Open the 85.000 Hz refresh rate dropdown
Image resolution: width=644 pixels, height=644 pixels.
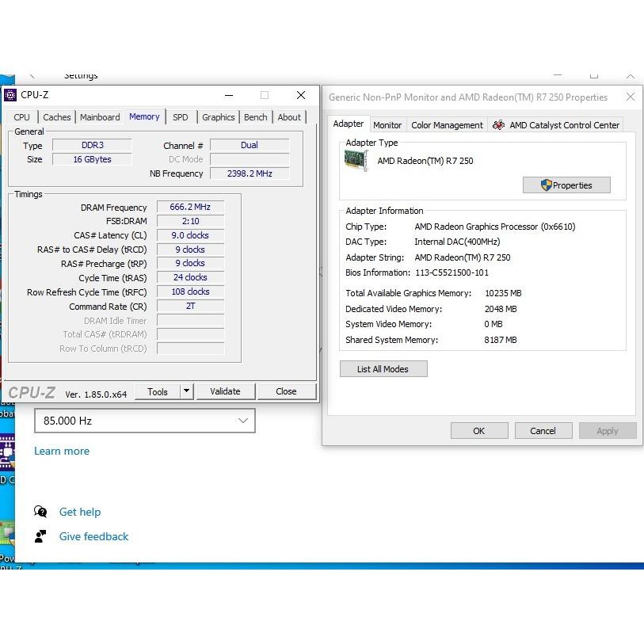coord(145,421)
